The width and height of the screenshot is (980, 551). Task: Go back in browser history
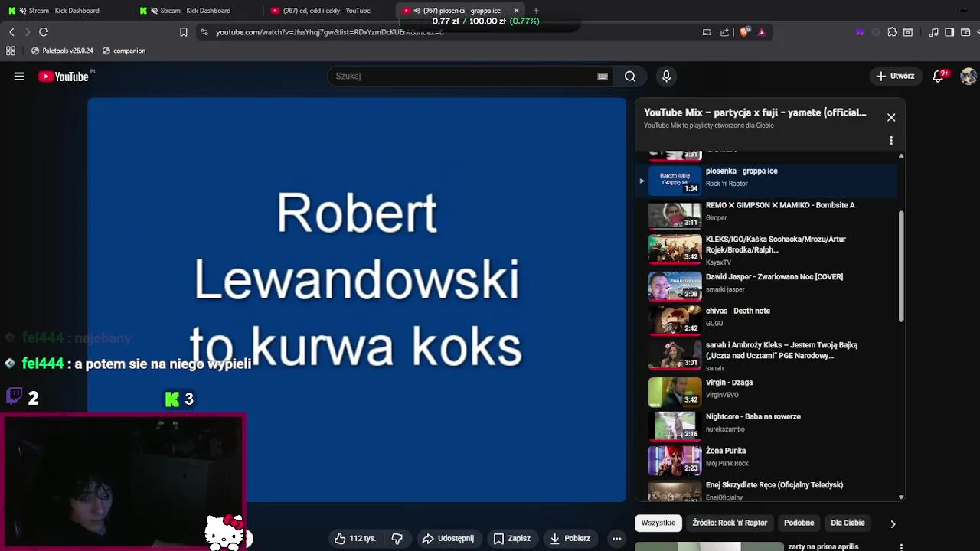coord(11,32)
